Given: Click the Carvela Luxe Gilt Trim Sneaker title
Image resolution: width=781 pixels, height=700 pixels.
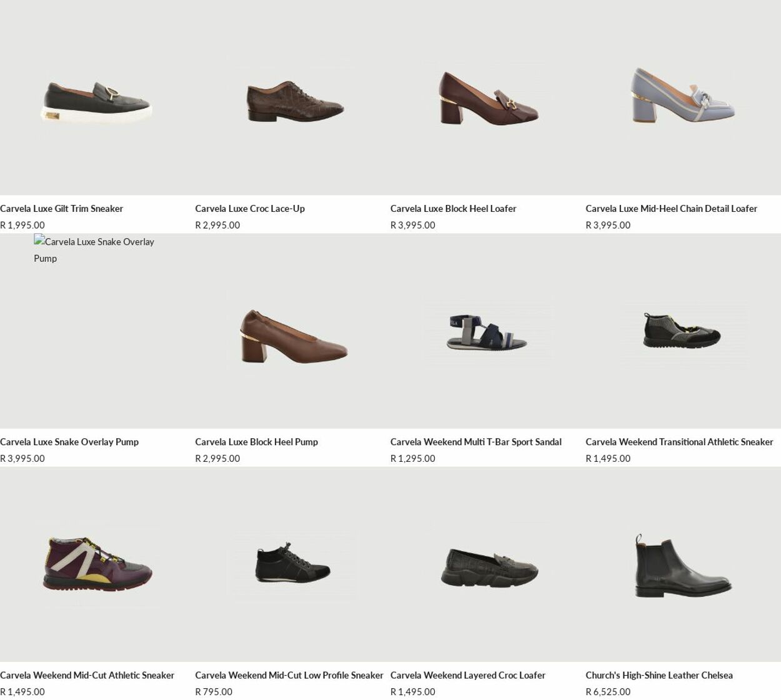Looking at the screenshot, I should click(x=61, y=209).
